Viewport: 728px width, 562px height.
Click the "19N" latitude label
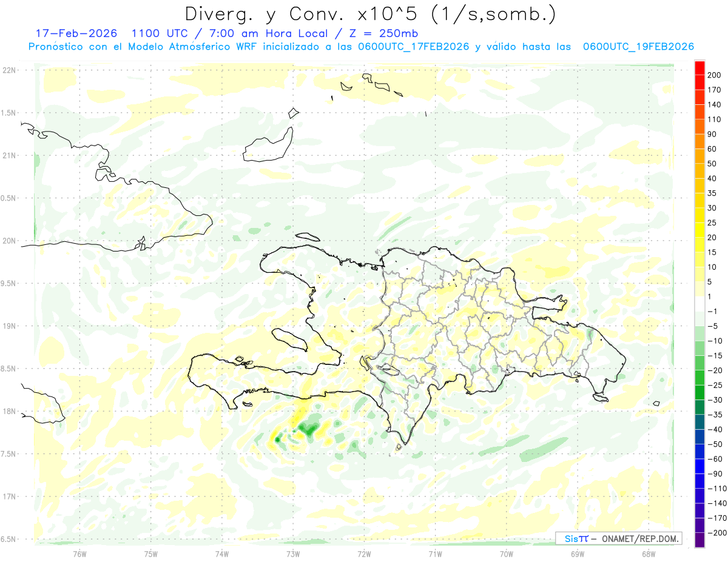[8, 326]
